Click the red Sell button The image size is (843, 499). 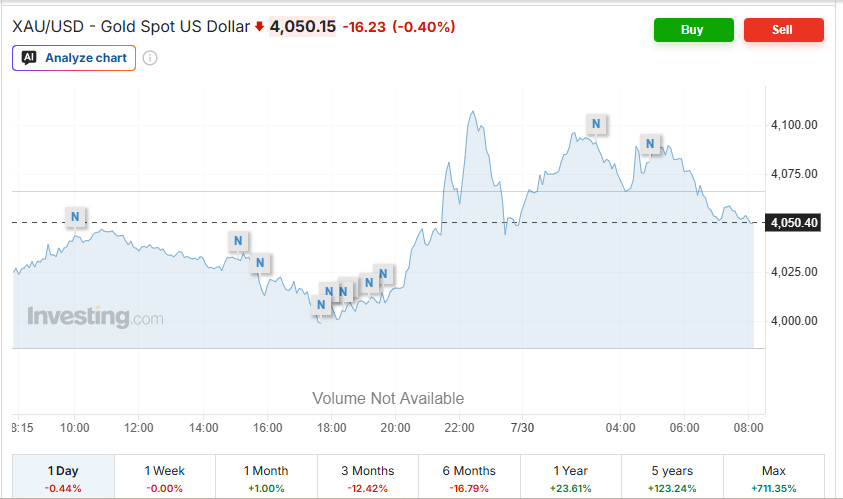point(783,30)
